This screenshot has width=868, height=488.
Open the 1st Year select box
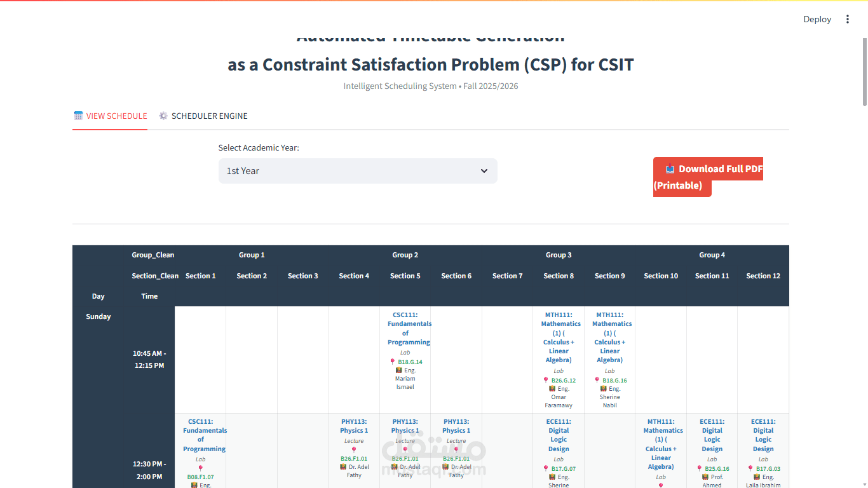[358, 171]
